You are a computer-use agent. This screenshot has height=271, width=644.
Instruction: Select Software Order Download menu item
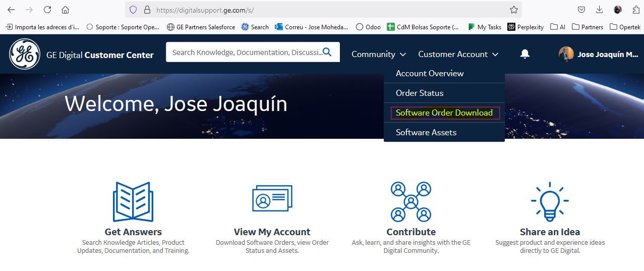click(444, 113)
